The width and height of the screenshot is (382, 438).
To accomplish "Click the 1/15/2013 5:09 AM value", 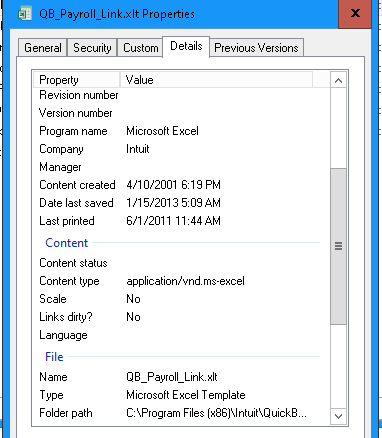I will coord(173,203).
